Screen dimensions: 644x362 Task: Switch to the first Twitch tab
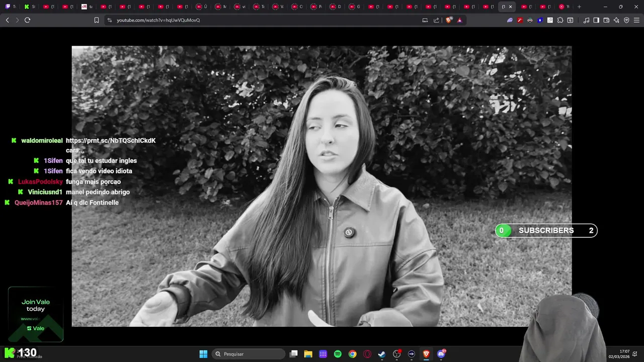[11, 7]
